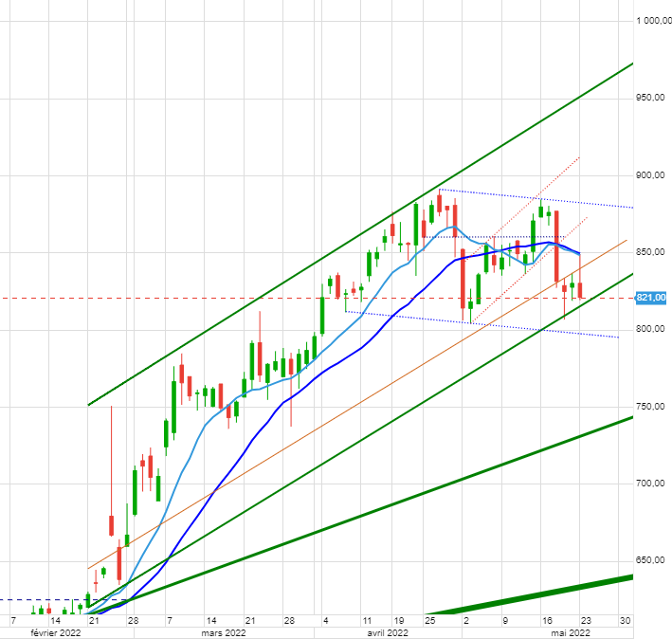This screenshot has height=639, width=672.
Task: Select the 'mars 2022' month label
Action: tap(223, 631)
